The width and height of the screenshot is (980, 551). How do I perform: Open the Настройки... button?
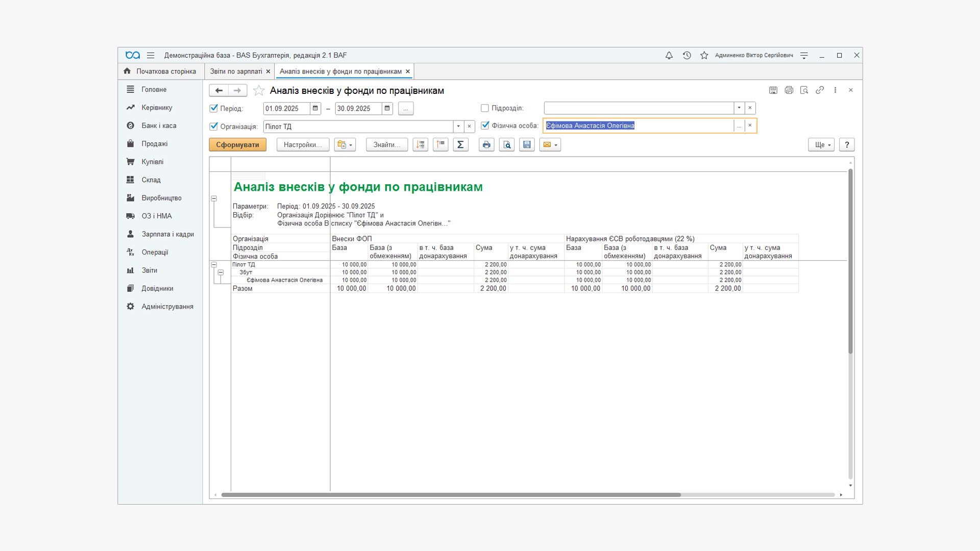(x=303, y=145)
